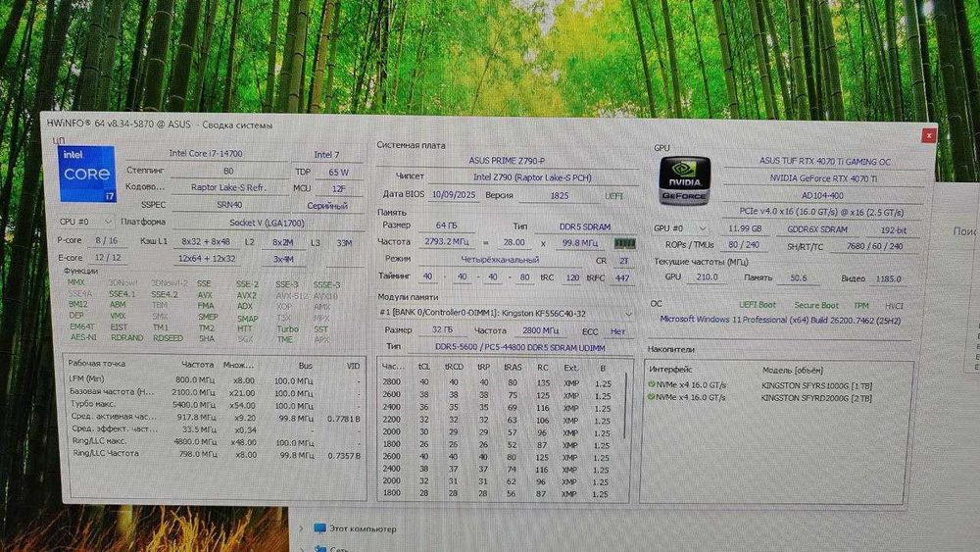Open the memory module BANK 0 dropdown
980x552 pixels.
tap(507, 313)
